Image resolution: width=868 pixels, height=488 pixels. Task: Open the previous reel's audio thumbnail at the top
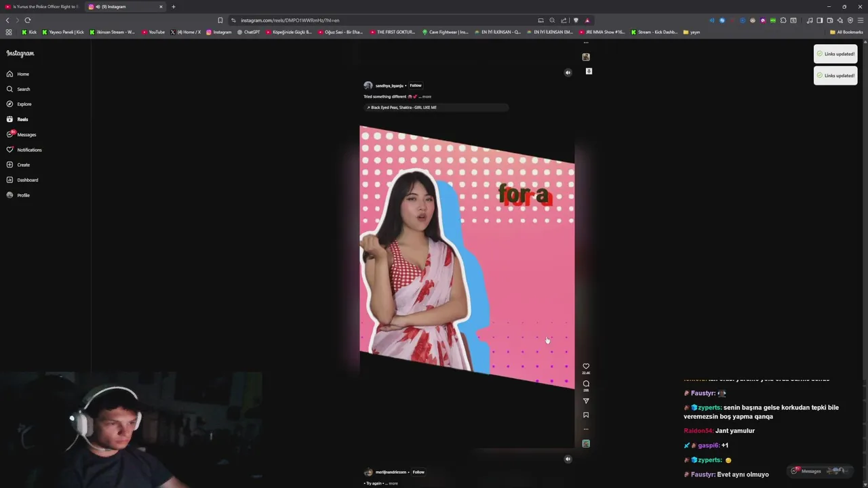pos(586,57)
